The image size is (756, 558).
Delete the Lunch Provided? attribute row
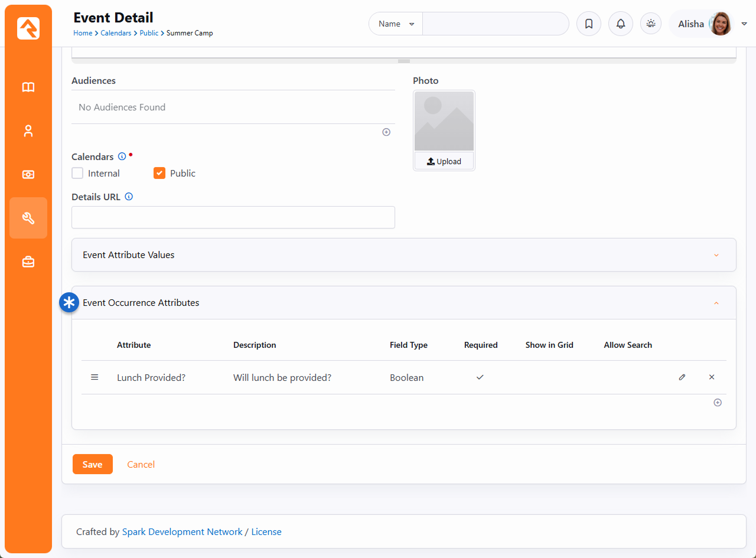click(x=712, y=377)
